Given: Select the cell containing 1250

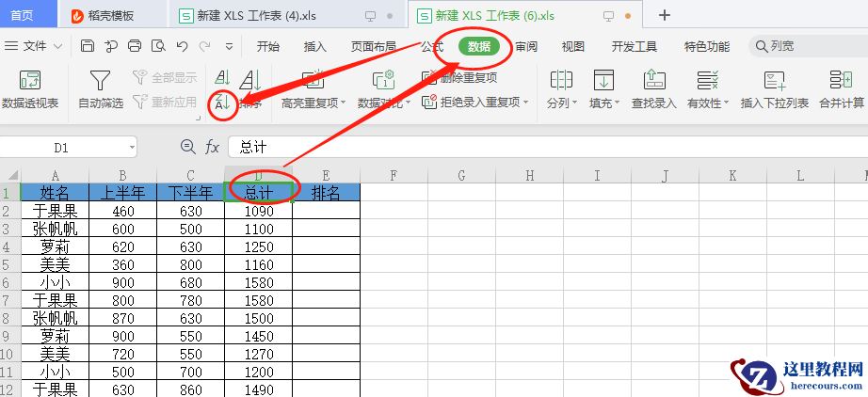Looking at the screenshot, I should coord(259,246).
